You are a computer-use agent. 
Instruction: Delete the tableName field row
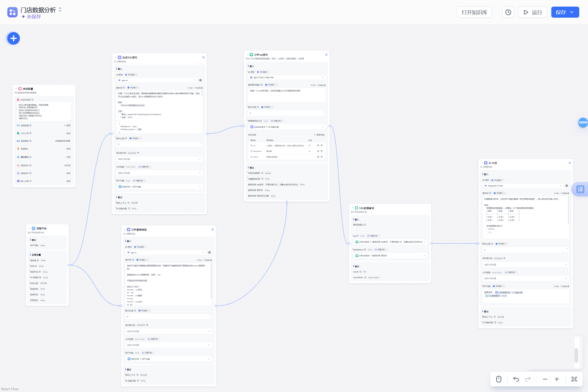(322, 151)
